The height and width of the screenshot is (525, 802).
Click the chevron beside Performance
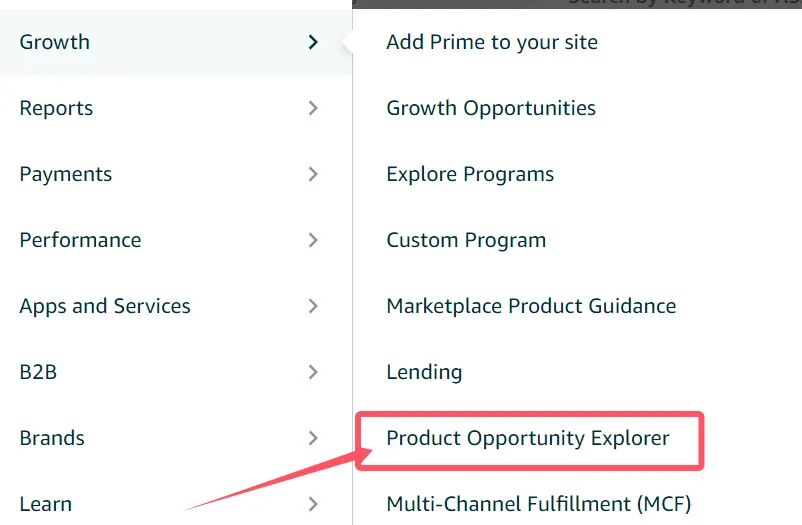pyautogui.click(x=313, y=240)
